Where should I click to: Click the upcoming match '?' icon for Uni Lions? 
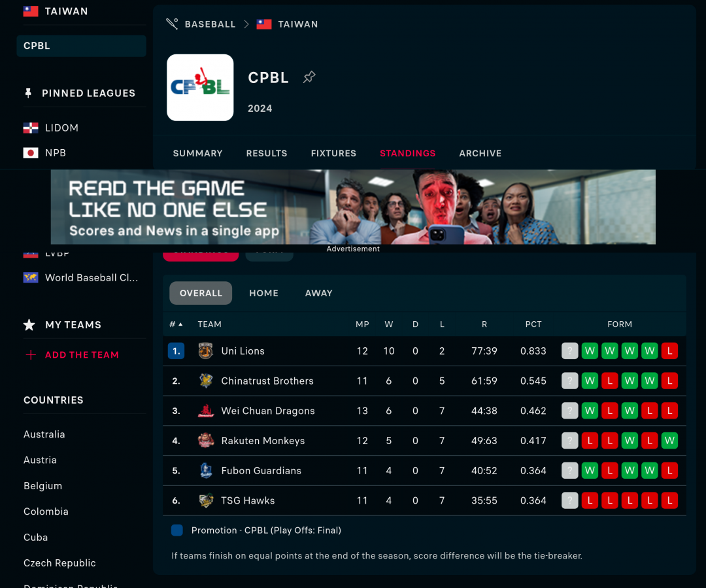pos(569,351)
